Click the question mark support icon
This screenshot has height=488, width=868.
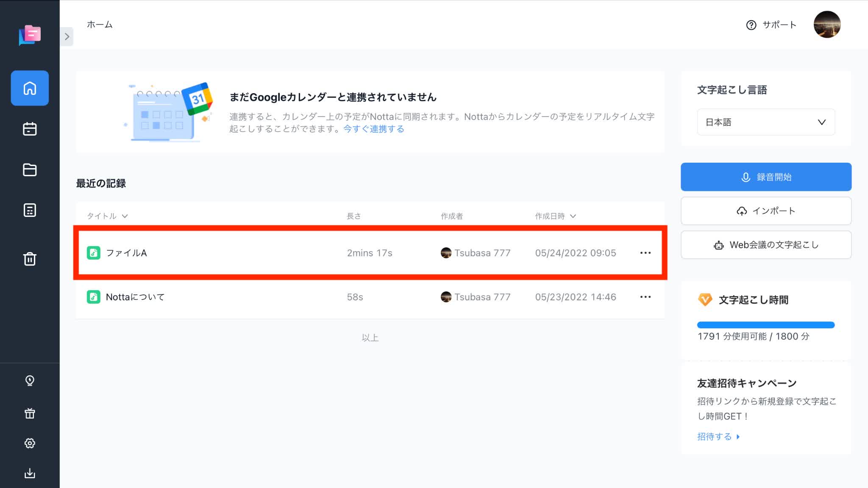pos(751,25)
